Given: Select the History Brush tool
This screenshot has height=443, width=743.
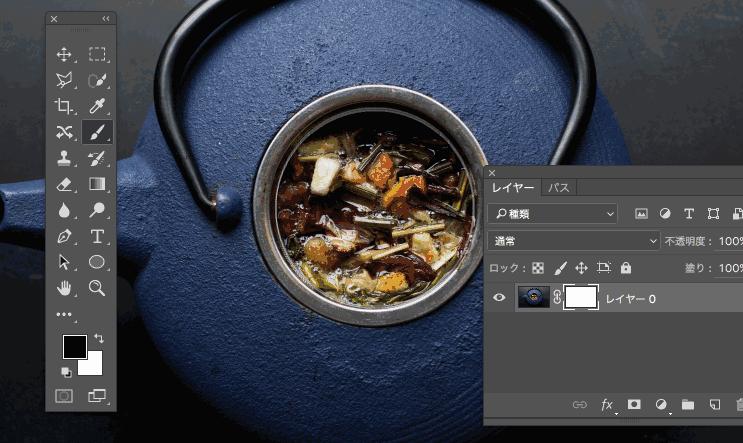Looking at the screenshot, I should pos(97,158).
